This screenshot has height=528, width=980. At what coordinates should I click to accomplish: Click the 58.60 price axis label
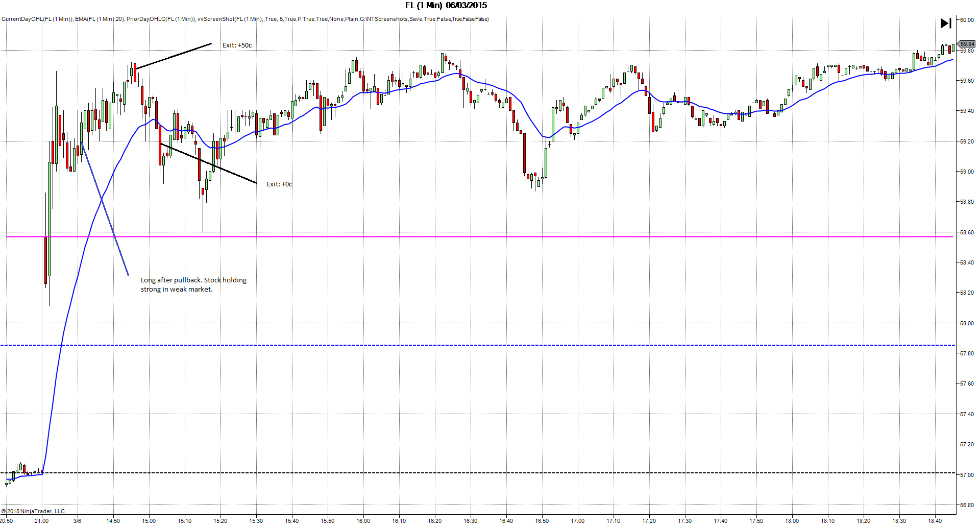[x=967, y=232]
